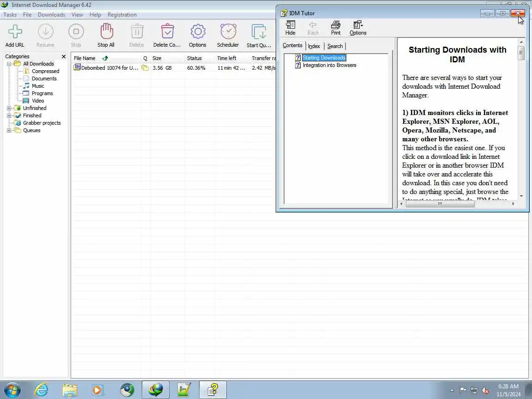Open IDM Options gear icon

pyautogui.click(x=198, y=35)
